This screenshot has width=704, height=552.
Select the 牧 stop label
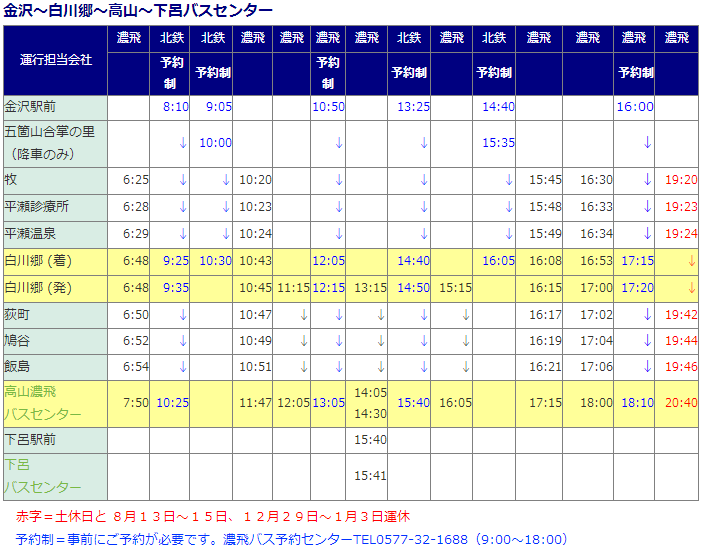tap(11, 179)
